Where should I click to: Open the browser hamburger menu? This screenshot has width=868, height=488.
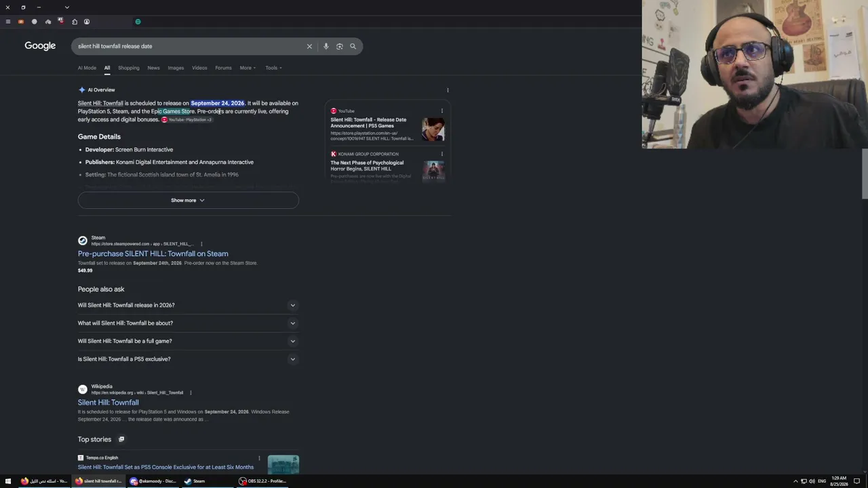point(8,22)
